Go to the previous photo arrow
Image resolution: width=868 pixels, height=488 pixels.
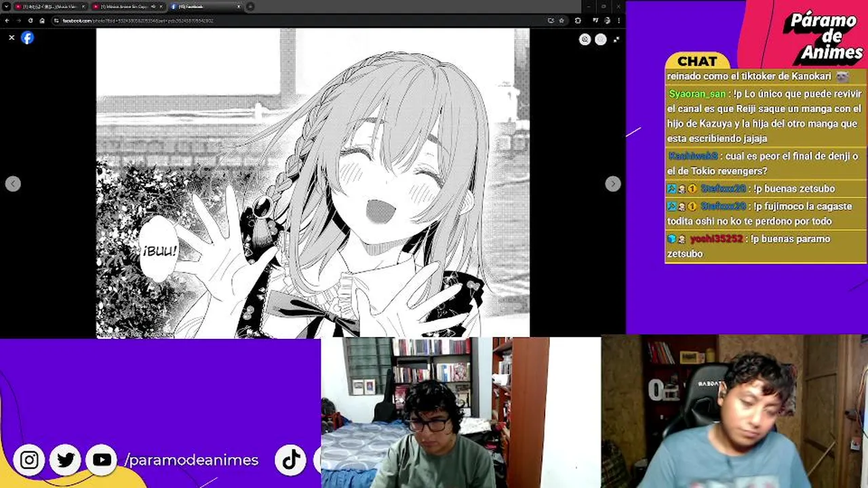point(13,184)
